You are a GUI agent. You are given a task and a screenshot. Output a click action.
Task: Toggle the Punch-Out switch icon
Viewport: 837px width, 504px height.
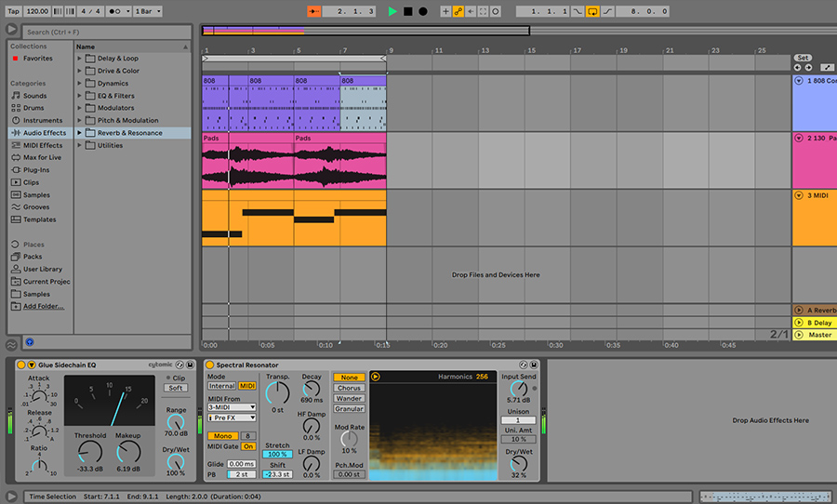click(x=607, y=11)
